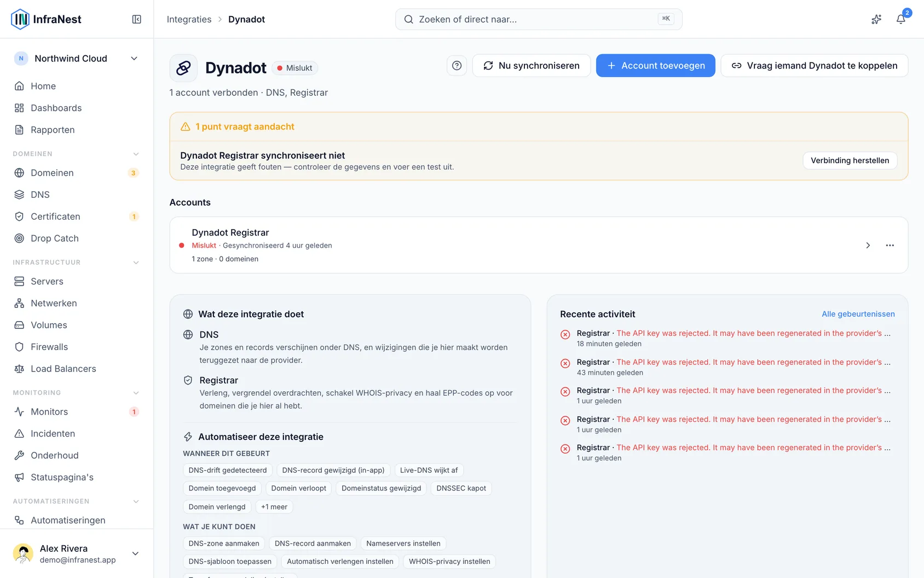Viewport: 924px width, 578px height.
Task: Click the Statuspagina's megaphone icon
Action: tap(19, 477)
